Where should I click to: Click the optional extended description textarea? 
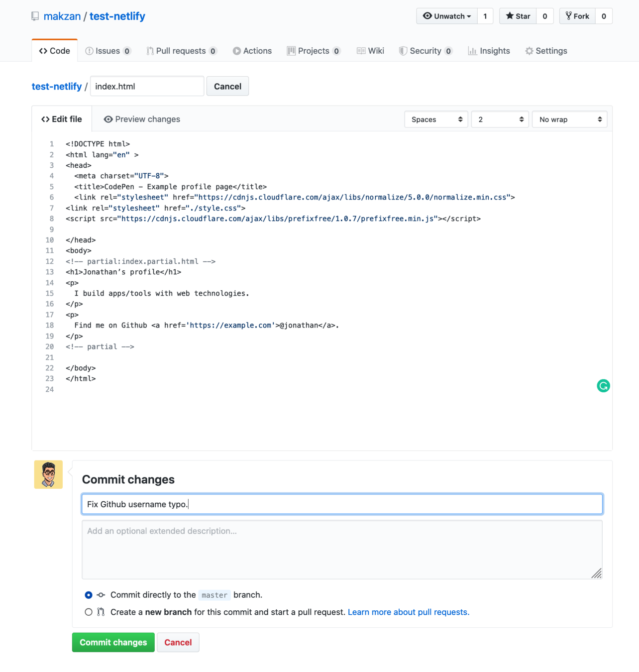click(x=342, y=550)
